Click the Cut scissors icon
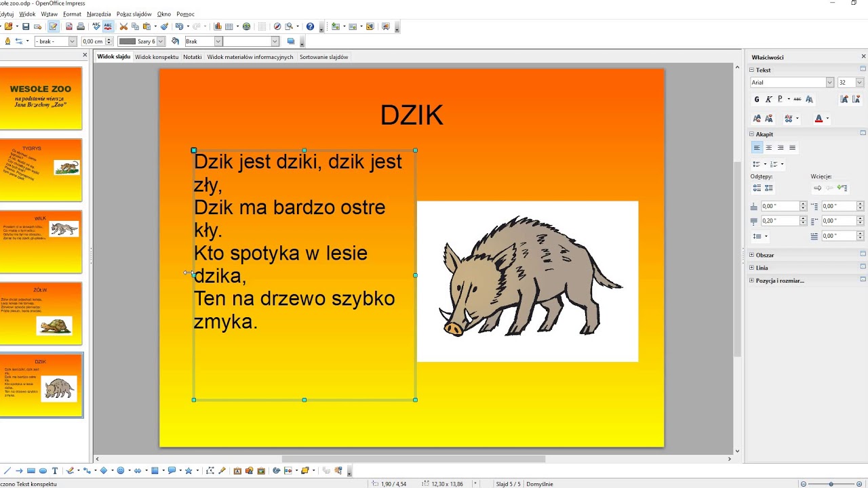Image resolution: width=868 pixels, height=488 pixels. tap(123, 26)
